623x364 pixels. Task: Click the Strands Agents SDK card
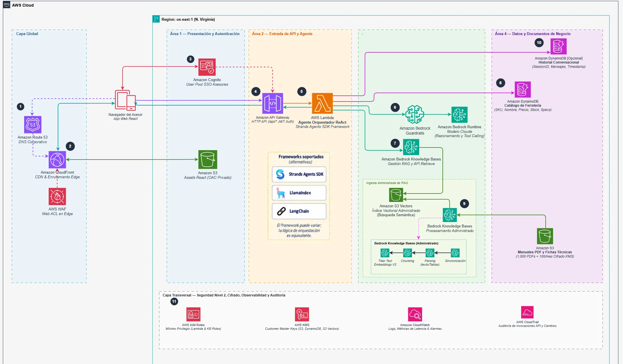[x=299, y=174]
